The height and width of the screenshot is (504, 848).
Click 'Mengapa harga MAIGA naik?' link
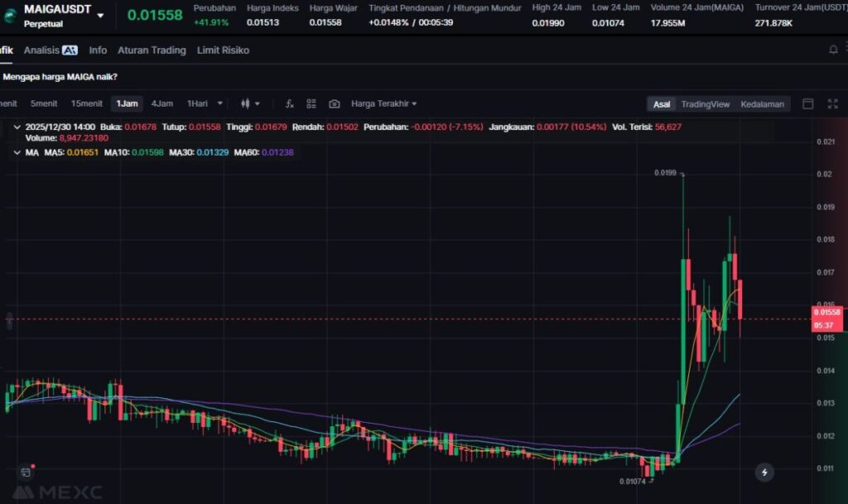[60, 77]
